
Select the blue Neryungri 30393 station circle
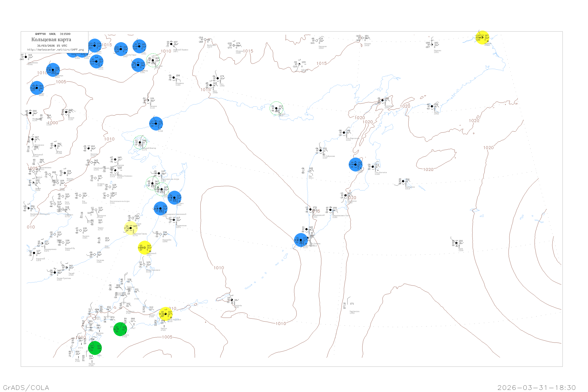53,70
